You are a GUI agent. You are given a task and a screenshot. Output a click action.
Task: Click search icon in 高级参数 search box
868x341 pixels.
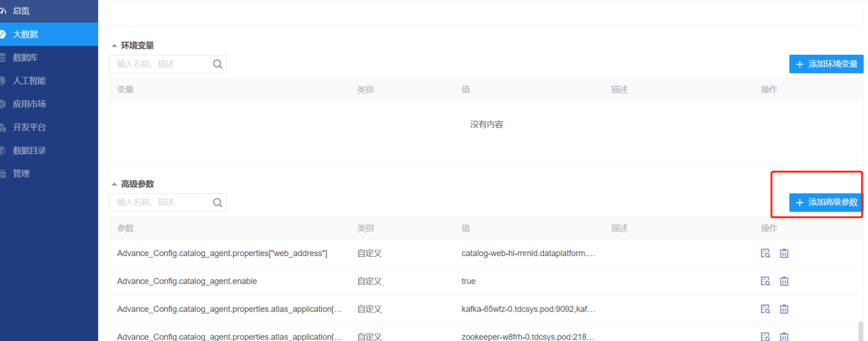(217, 202)
